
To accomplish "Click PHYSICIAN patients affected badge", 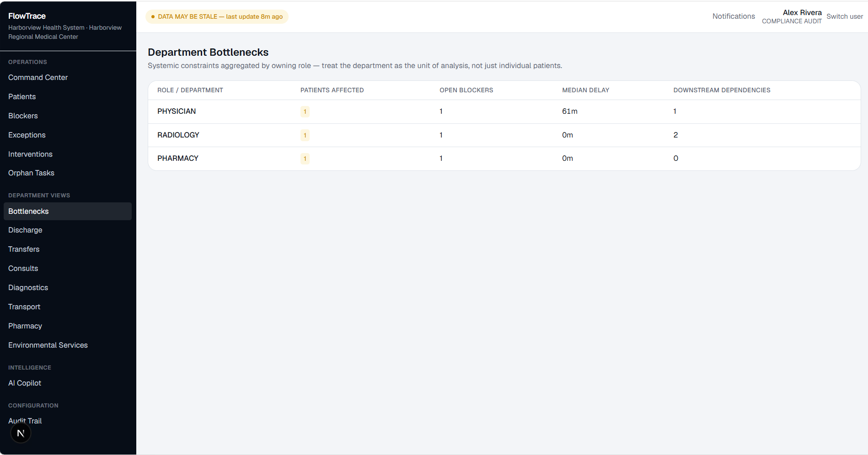I will click(305, 111).
